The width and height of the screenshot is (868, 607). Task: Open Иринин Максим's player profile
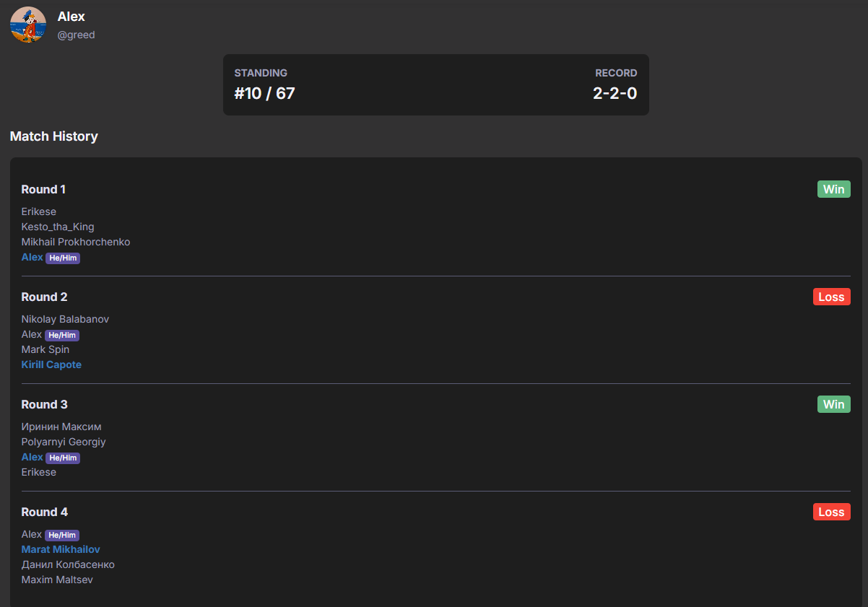[61, 427]
